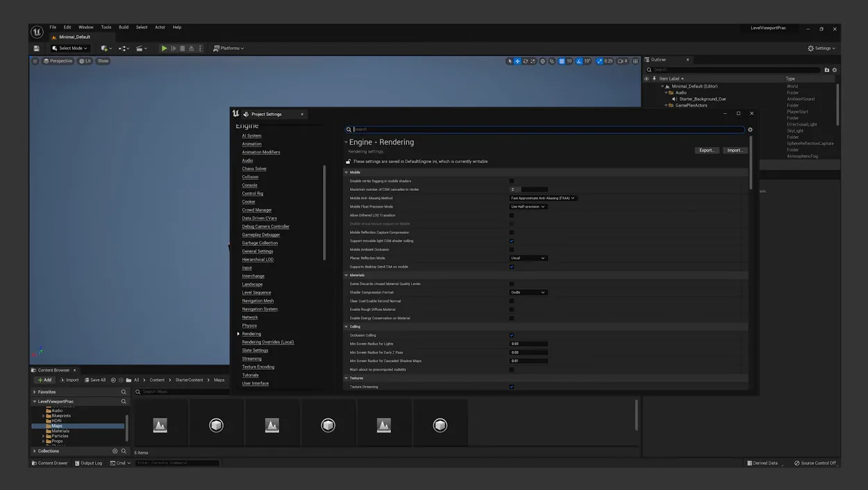
Task: Open the Platforms dropdown
Action: point(228,49)
